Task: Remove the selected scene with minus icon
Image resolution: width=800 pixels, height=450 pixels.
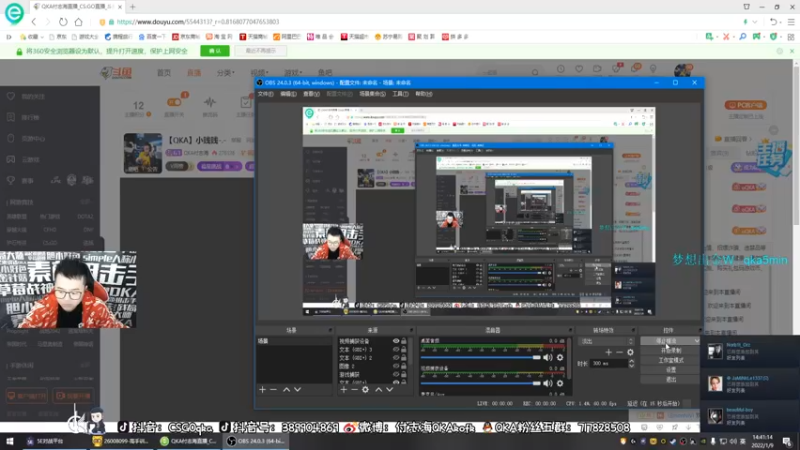Action: (x=273, y=389)
